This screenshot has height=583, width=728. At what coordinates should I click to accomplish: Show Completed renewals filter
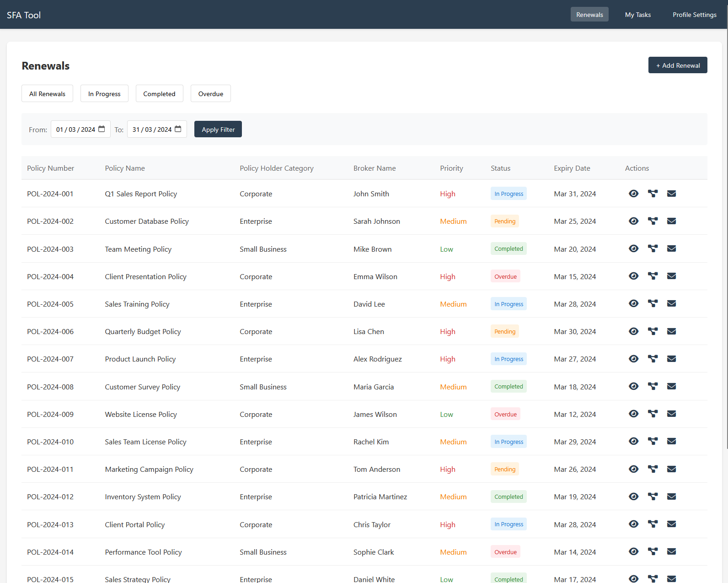[159, 94]
